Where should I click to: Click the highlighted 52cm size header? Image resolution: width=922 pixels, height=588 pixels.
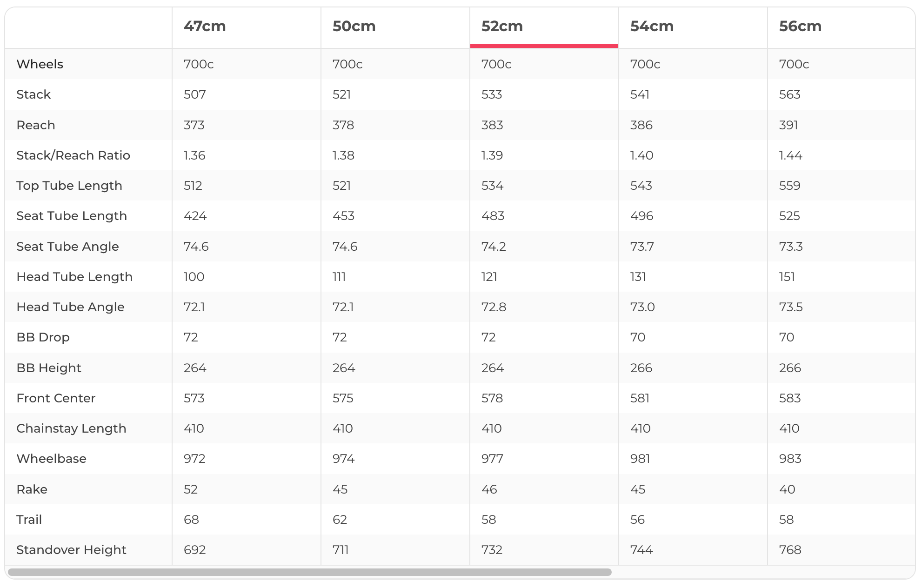pos(502,27)
